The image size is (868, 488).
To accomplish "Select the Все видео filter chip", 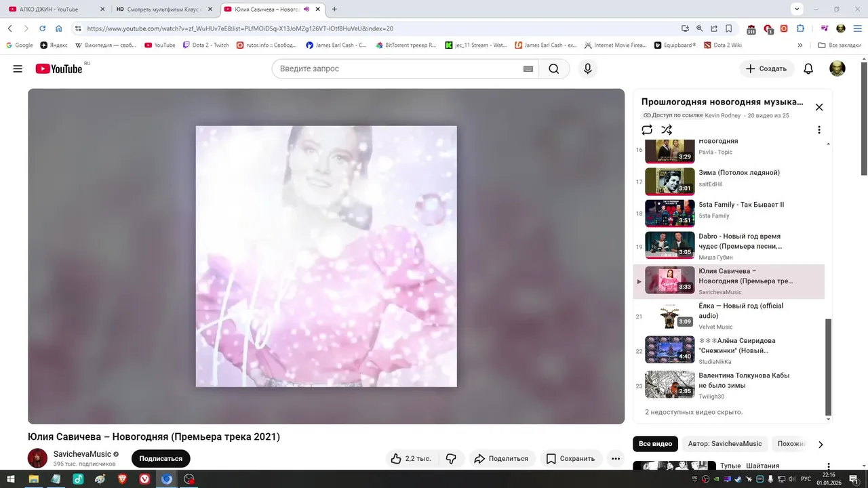I will tap(655, 444).
